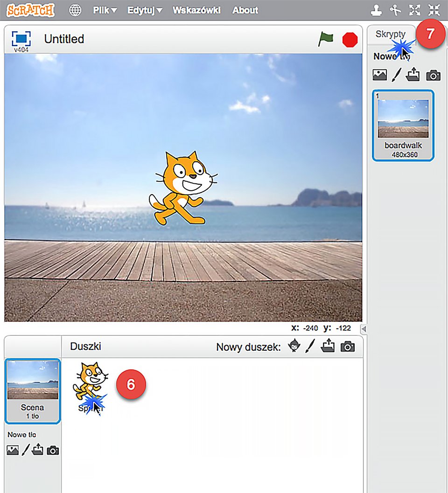Select the Grow sprite tool
This screenshot has width=448, height=493.
coord(415,10)
